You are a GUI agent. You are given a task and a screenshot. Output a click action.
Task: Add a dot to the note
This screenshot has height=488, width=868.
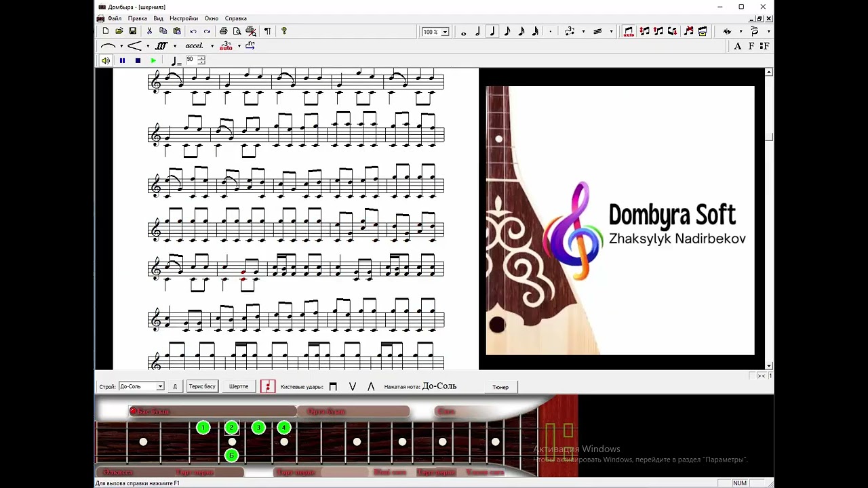pos(550,32)
